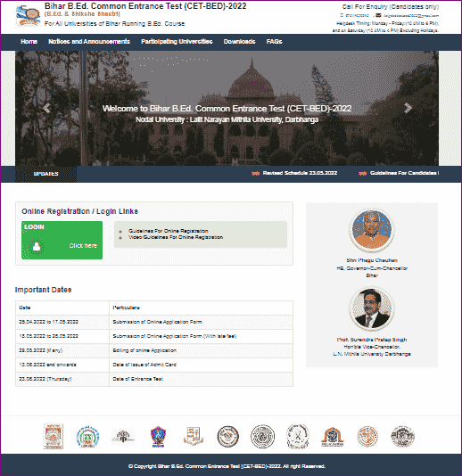This screenshot has width=462, height=476.
Task: Click the 'Shri Phagu Chauhan' name caption
Action: (x=372, y=260)
